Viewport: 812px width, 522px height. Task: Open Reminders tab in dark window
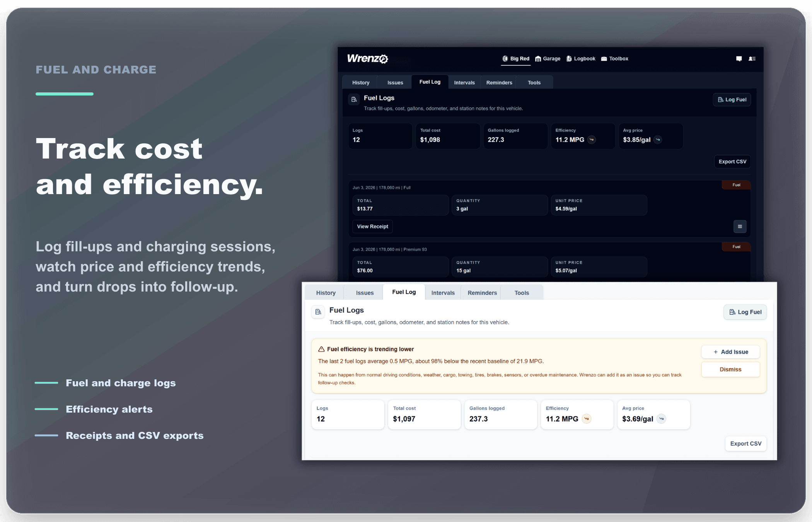click(499, 82)
